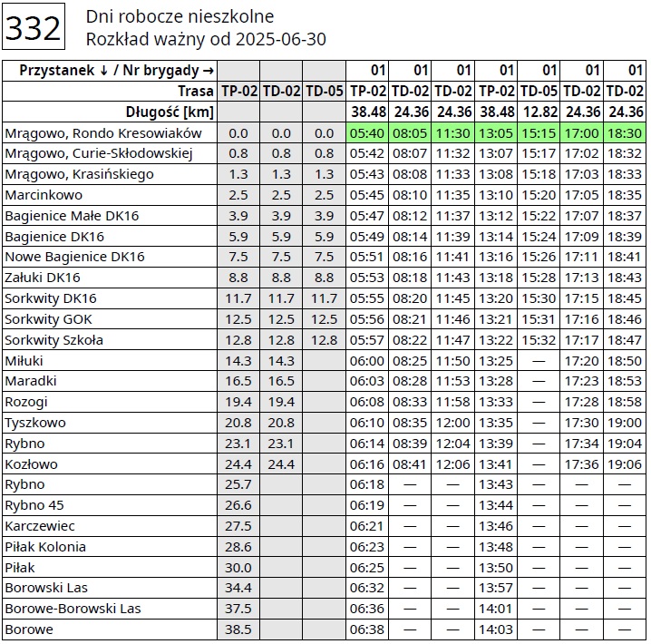Select stop 'Sorkwity Szkoła'
The height and width of the screenshot is (644, 651).
[53, 340]
